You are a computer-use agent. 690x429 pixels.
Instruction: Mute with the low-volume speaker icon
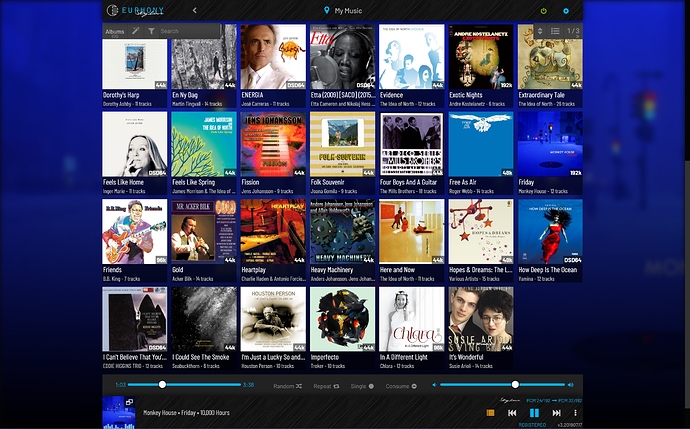tap(434, 385)
